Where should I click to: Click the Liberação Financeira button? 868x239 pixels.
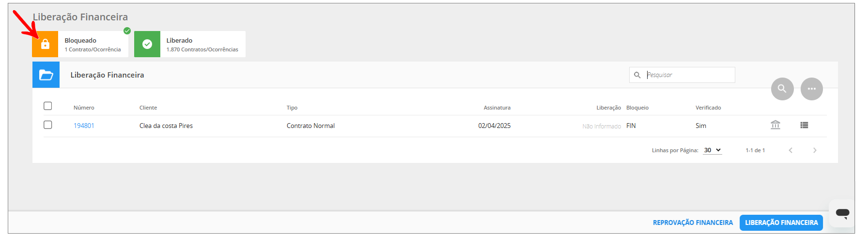pos(781,223)
